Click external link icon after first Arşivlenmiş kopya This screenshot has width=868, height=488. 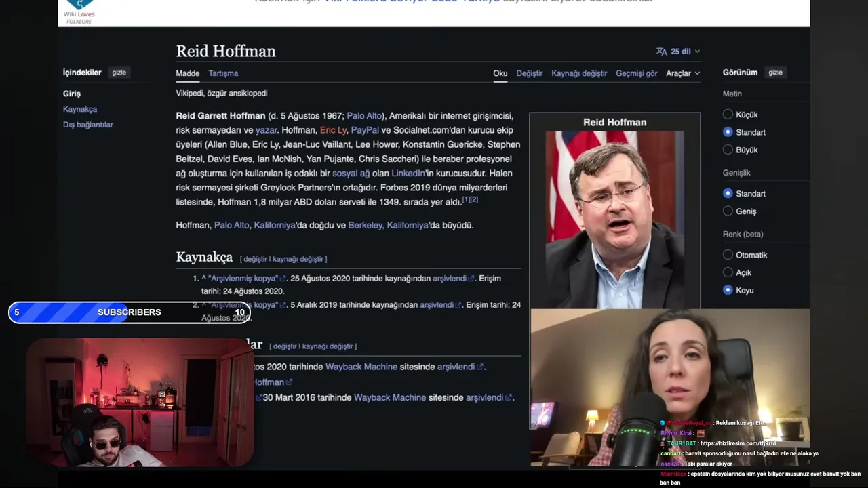[x=283, y=279]
